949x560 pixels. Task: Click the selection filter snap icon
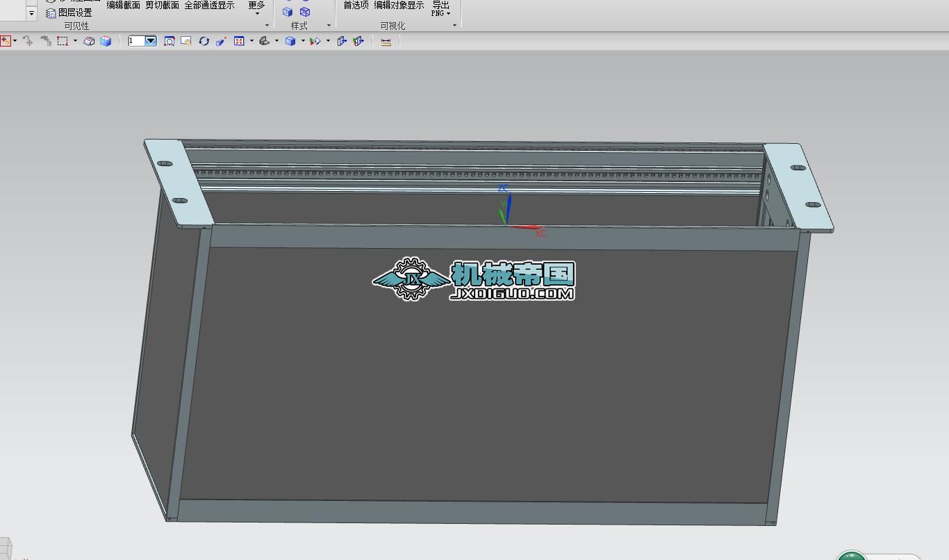[x=6, y=41]
